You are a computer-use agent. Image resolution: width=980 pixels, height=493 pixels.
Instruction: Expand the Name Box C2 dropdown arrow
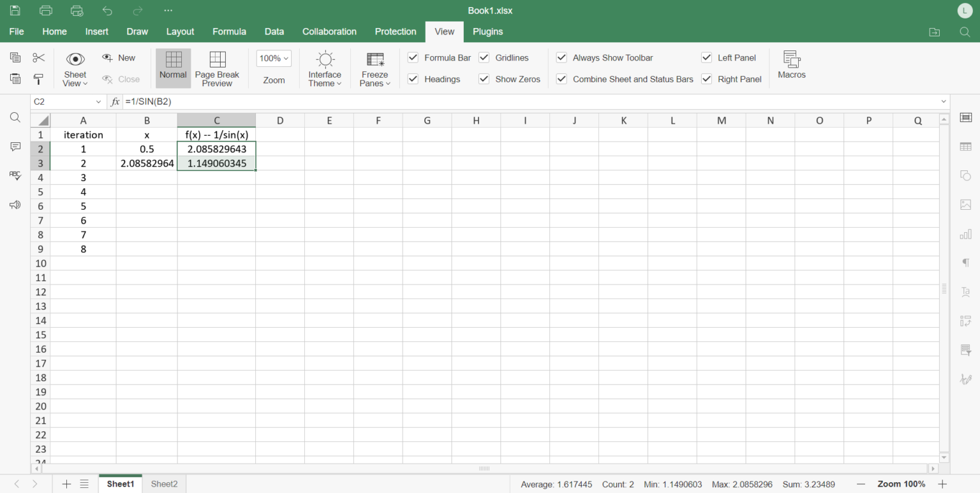click(98, 102)
